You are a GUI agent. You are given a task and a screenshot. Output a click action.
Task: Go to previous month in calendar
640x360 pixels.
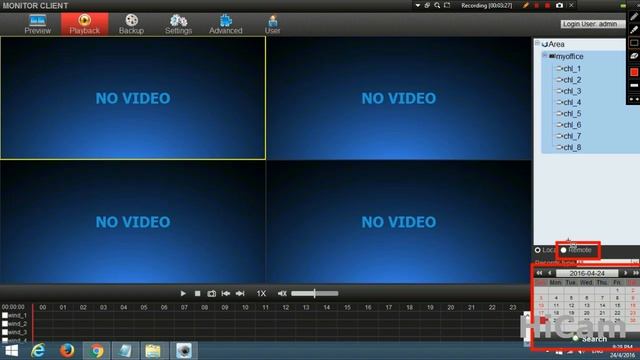[x=549, y=273]
